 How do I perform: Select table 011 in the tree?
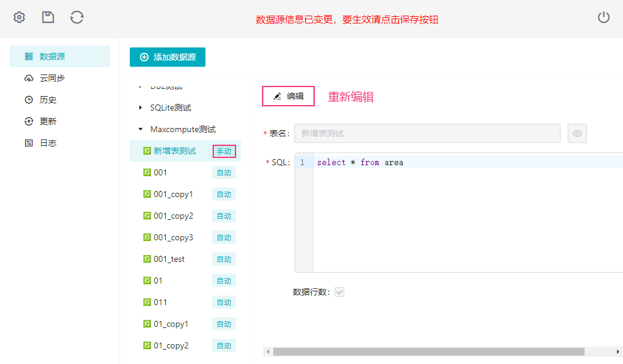click(x=160, y=302)
